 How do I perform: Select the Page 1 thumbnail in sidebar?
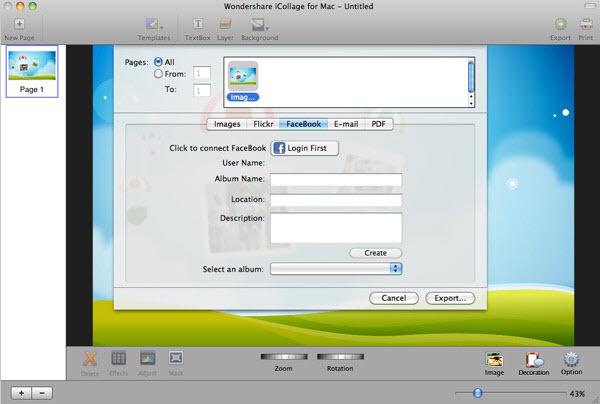coord(32,72)
